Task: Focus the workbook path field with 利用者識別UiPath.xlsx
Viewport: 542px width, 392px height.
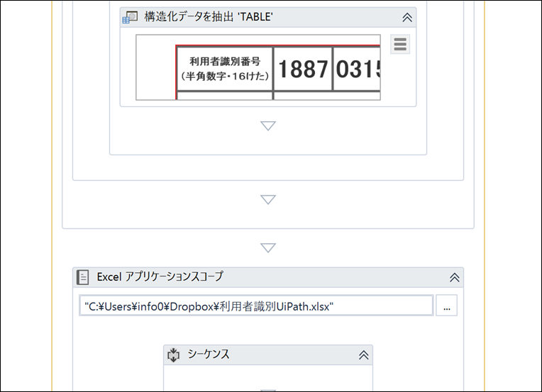Action: click(255, 306)
